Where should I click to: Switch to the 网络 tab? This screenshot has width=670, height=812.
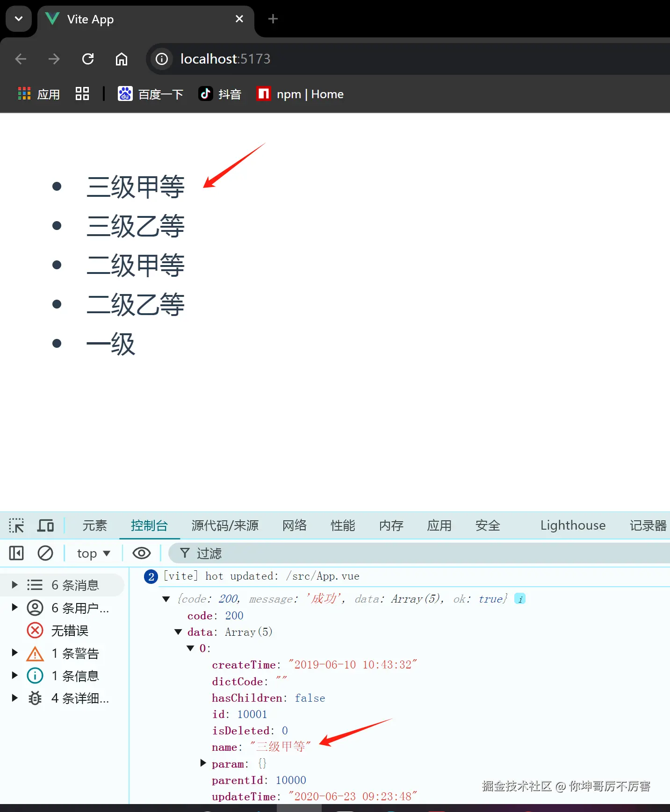click(x=295, y=525)
